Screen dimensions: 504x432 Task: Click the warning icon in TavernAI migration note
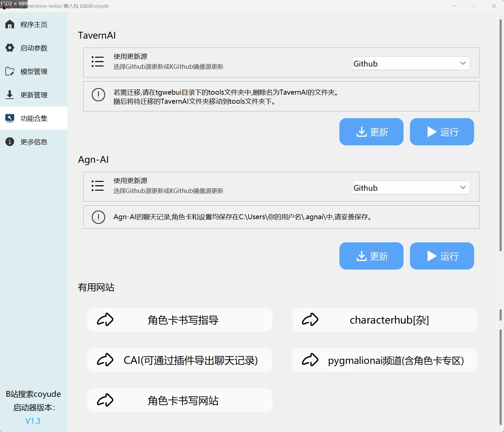click(98, 95)
